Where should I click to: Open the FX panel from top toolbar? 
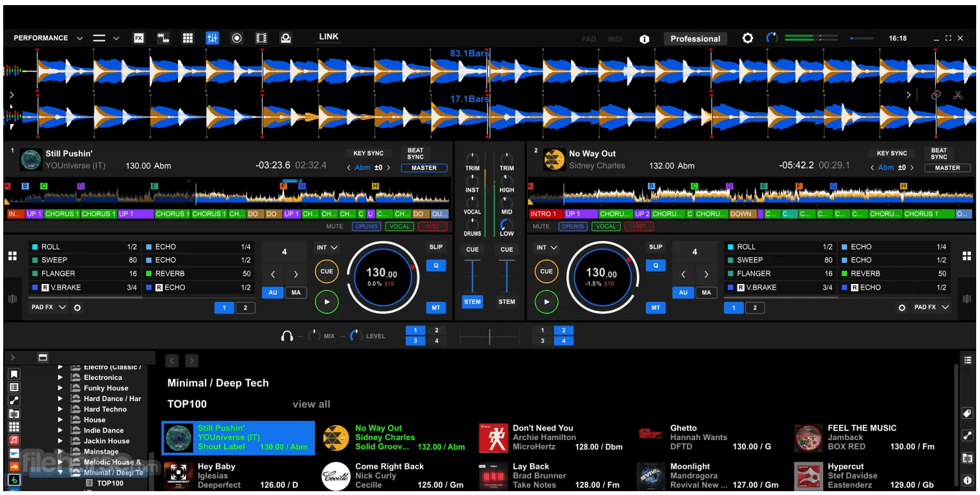tap(139, 38)
